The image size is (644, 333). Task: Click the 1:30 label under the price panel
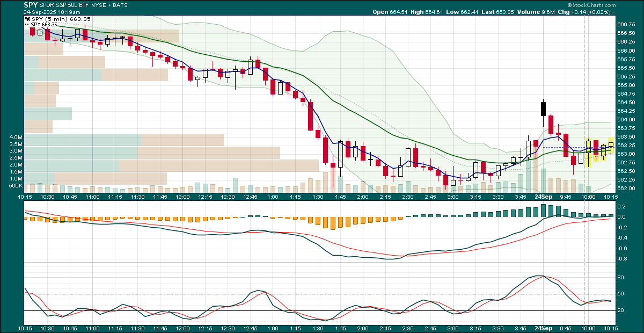click(x=318, y=197)
